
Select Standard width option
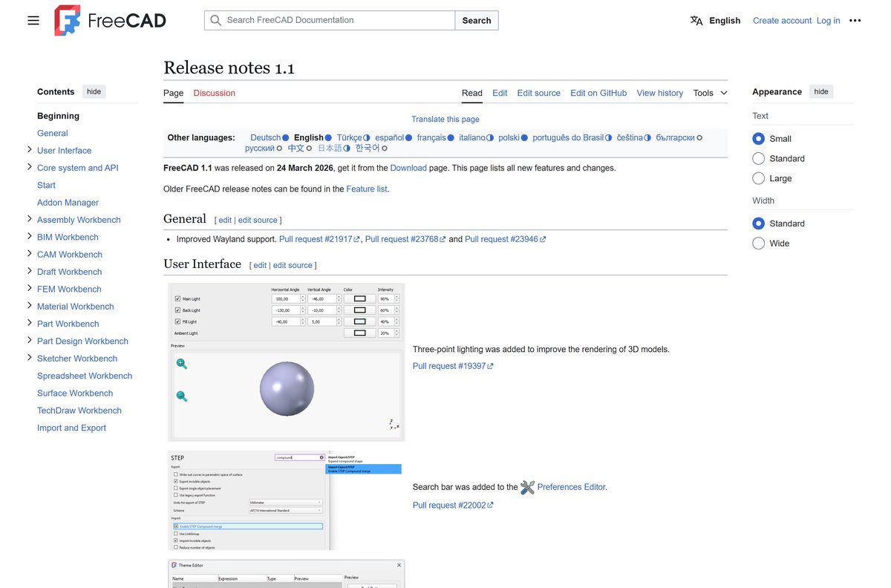(x=758, y=223)
